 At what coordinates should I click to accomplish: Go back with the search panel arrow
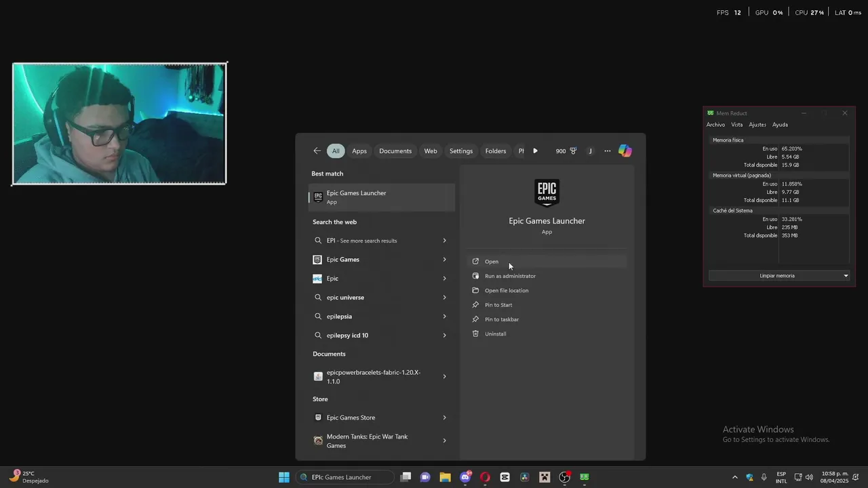point(317,151)
